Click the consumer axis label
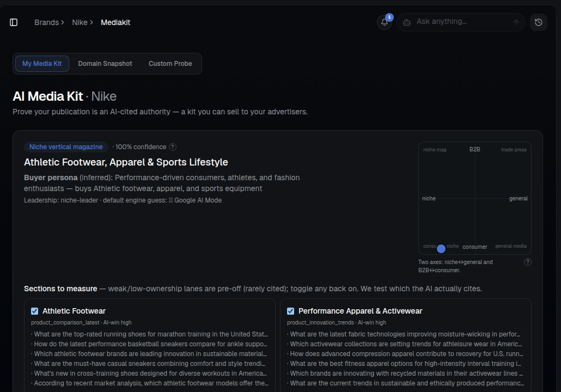 pyautogui.click(x=475, y=247)
